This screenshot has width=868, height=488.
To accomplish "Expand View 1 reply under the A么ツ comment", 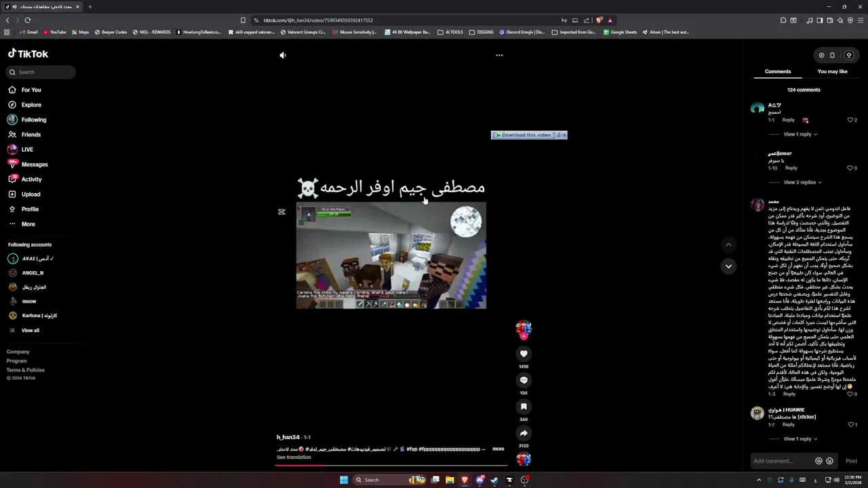I will click(x=800, y=134).
